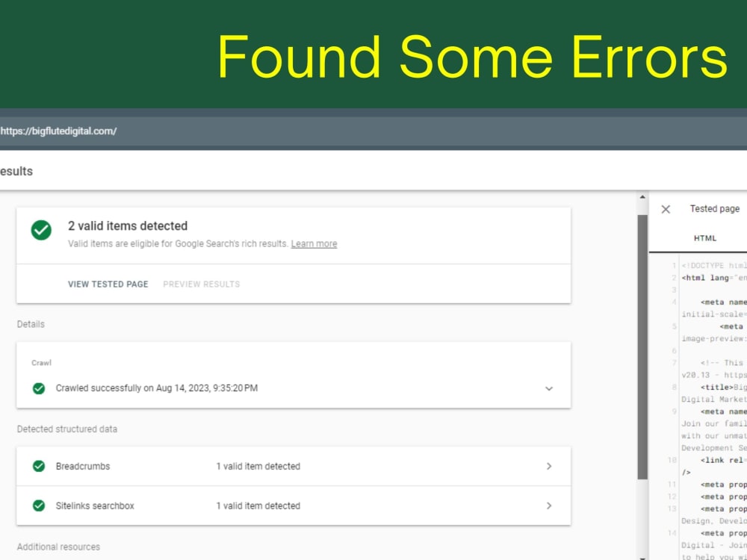Select the "Crawled successfully on Aug 14, 2023" text

(157, 388)
